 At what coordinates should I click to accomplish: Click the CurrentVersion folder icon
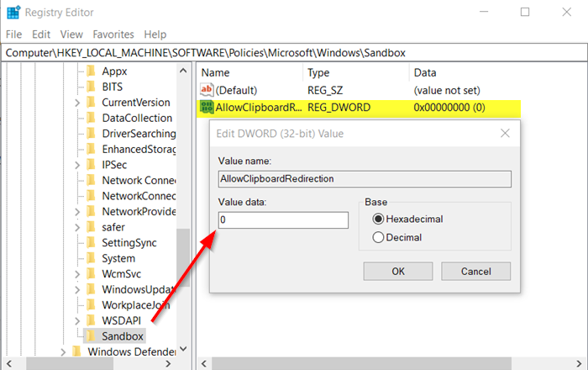tap(91, 102)
